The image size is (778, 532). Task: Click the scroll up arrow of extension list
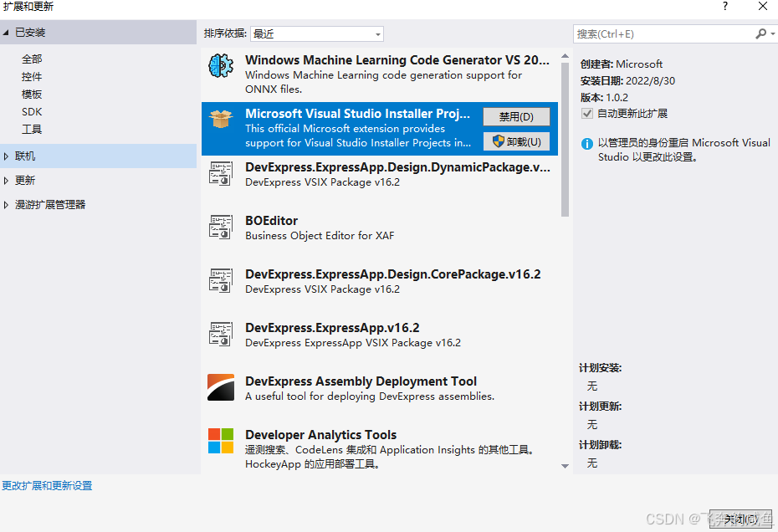[565, 56]
